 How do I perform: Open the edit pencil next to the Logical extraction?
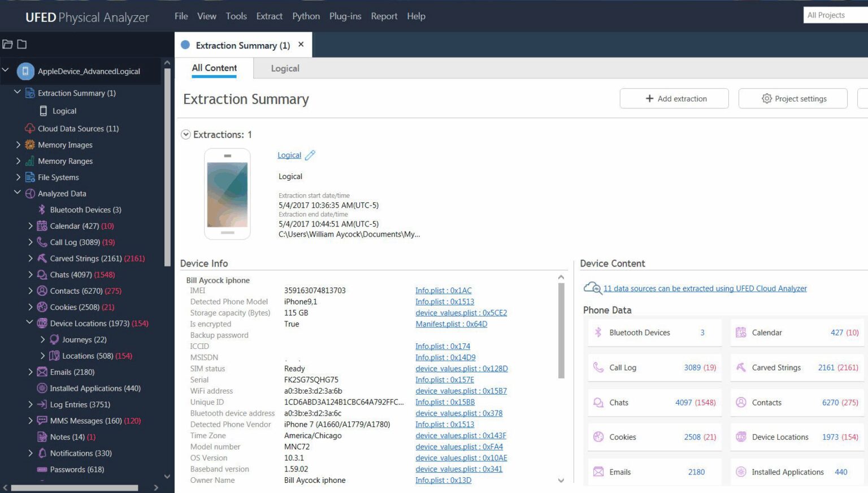[x=309, y=155]
